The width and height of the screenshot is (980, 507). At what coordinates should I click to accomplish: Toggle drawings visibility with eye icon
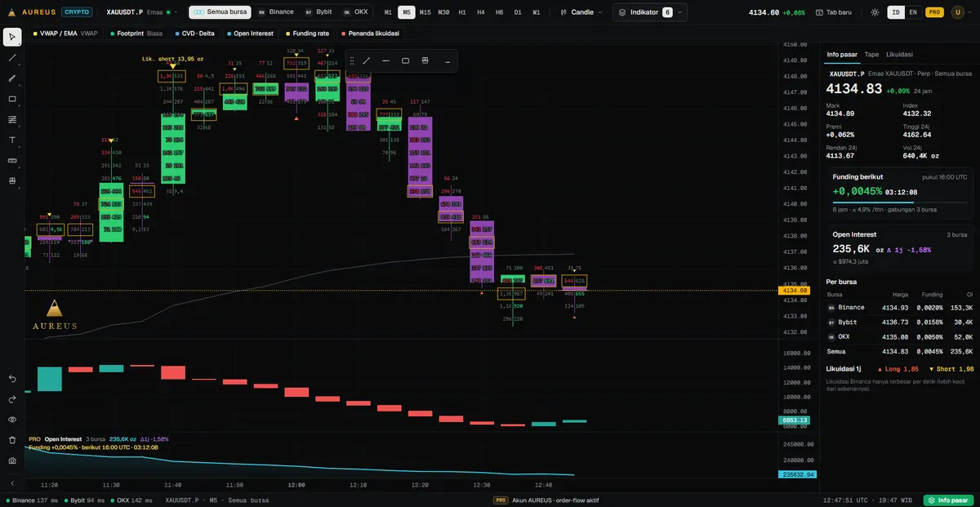[12, 420]
